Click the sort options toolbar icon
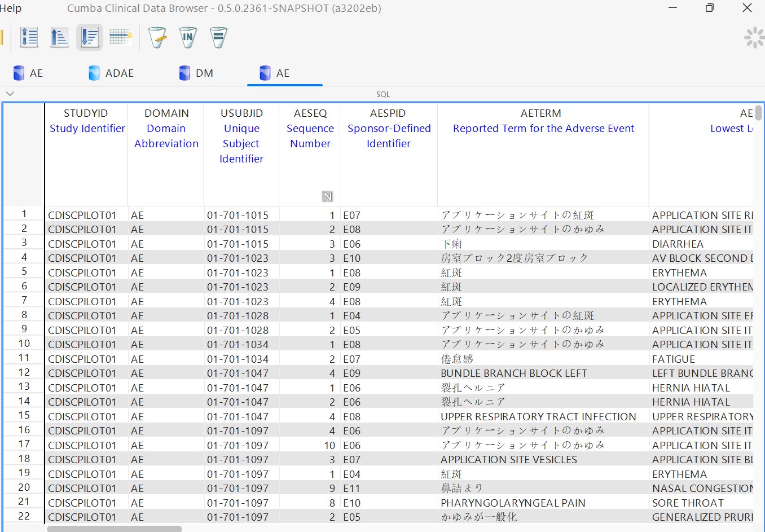Viewport: 765px width, 532px height. coord(29,37)
